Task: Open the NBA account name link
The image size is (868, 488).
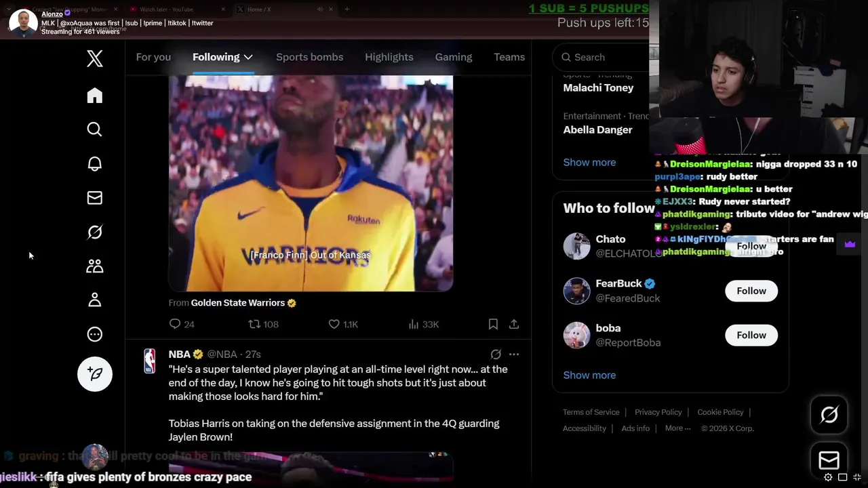Action: (180, 354)
